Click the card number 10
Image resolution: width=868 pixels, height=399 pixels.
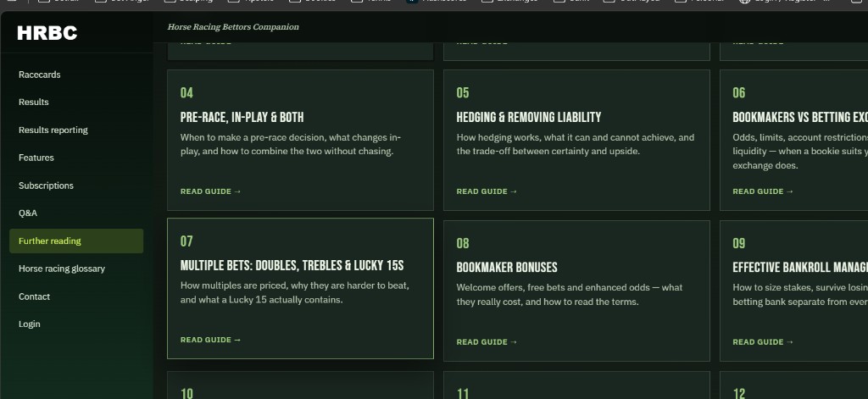[x=186, y=393]
